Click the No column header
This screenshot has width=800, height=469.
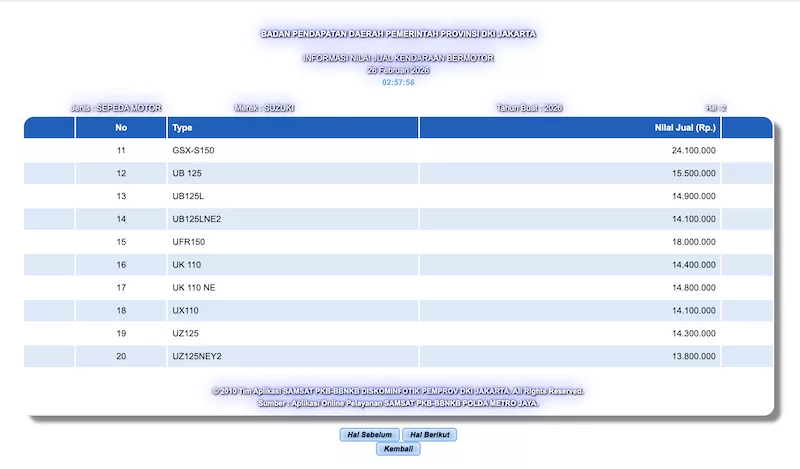pyautogui.click(x=121, y=128)
